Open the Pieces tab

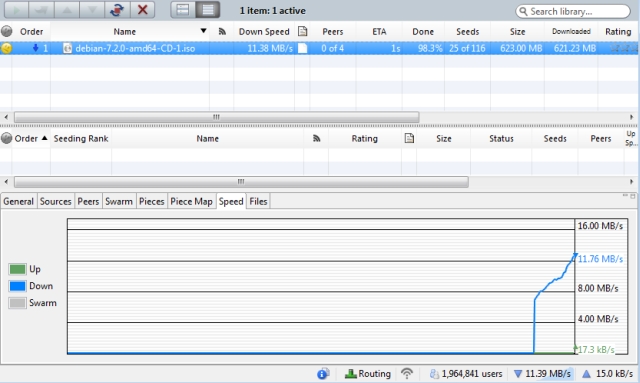click(151, 201)
